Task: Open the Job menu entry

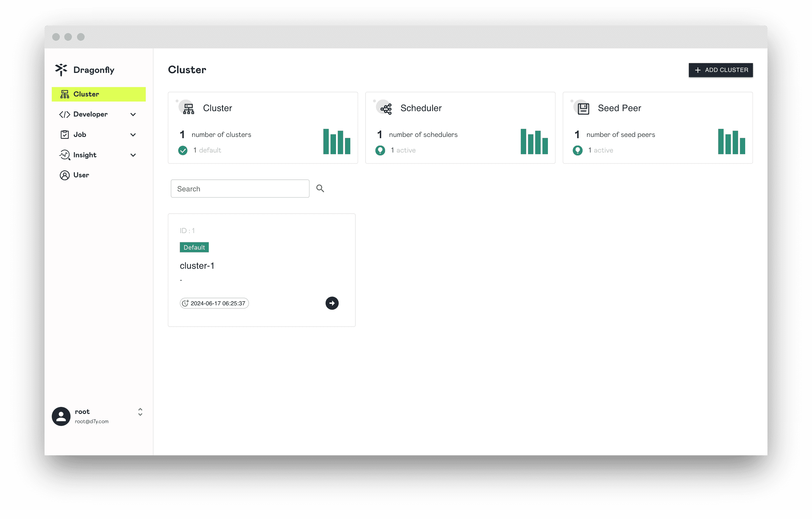Action: tap(98, 135)
